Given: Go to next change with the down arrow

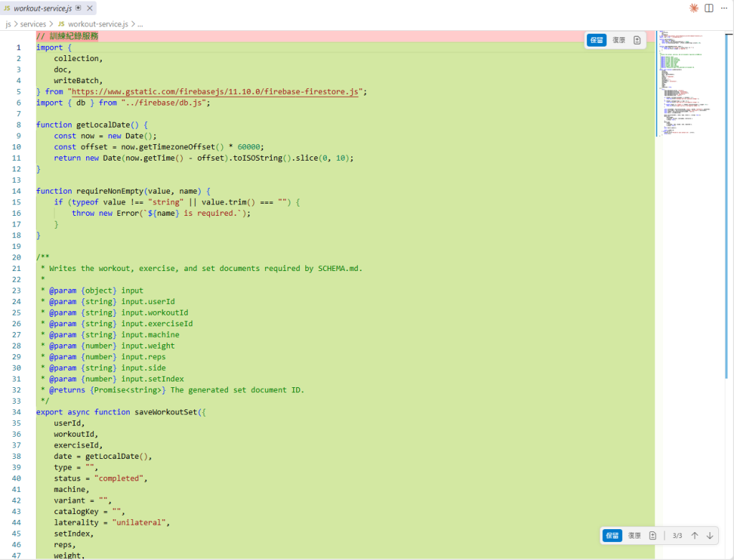Looking at the screenshot, I should (710, 536).
